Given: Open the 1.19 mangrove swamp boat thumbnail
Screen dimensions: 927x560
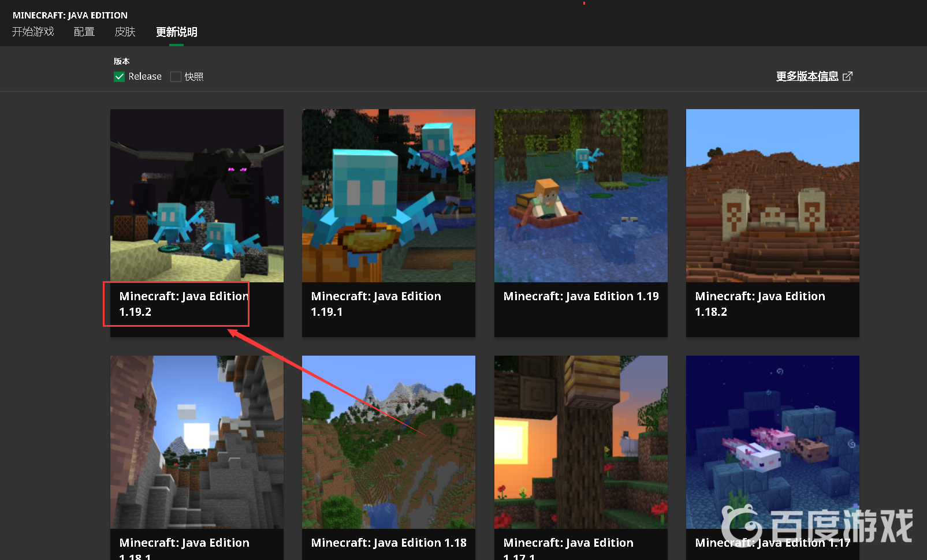Looking at the screenshot, I should pyautogui.click(x=580, y=196).
